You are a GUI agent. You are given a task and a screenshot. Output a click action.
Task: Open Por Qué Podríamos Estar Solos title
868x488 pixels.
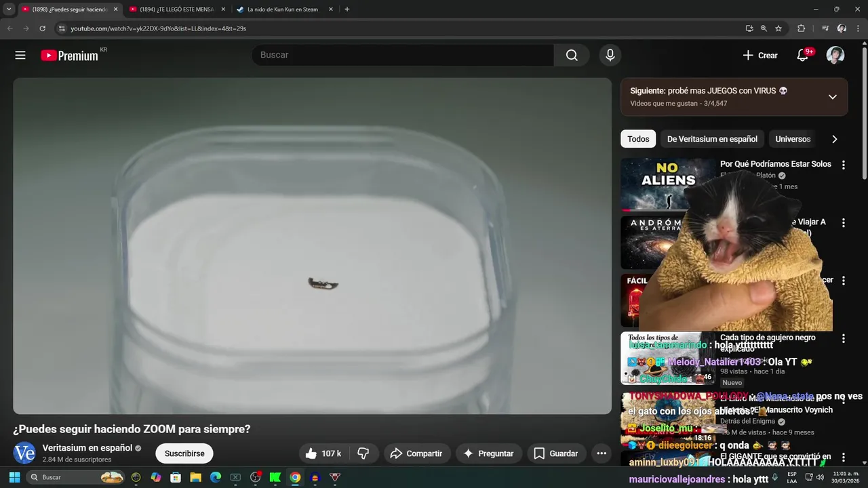pos(776,164)
